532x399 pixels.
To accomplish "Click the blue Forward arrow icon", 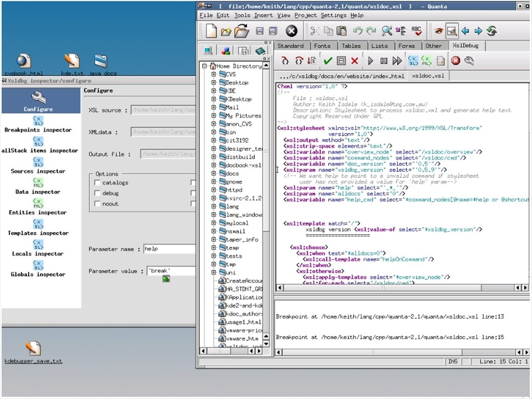I will point(478,31).
